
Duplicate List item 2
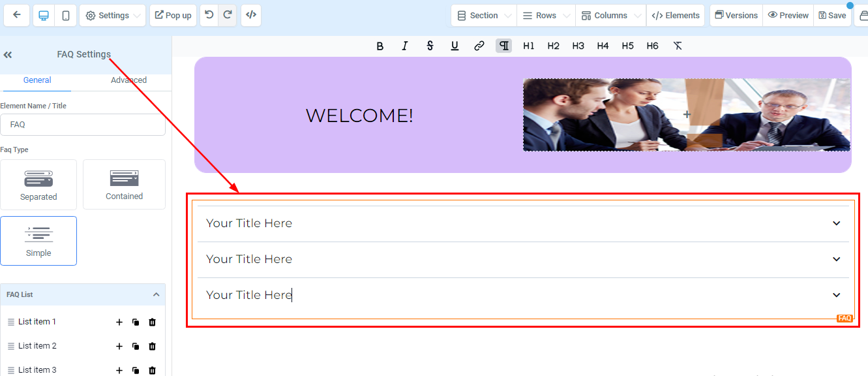pyautogui.click(x=136, y=347)
